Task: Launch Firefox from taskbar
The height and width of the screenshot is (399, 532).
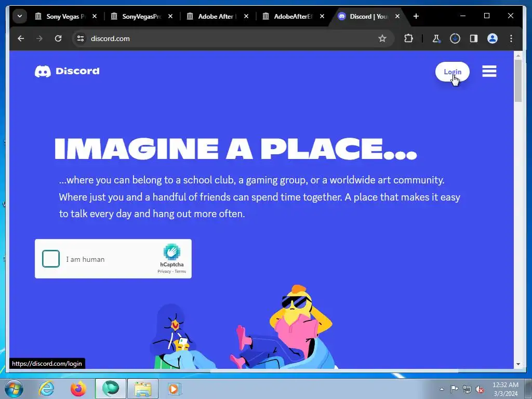Action: coord(78,389)
